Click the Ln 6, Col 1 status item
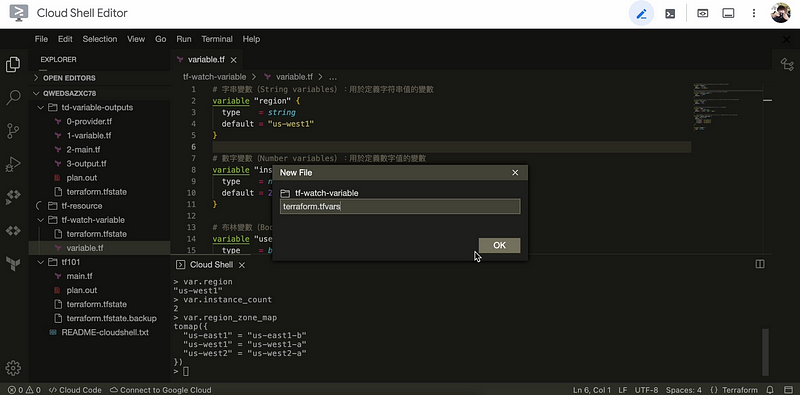Viewport: 800px width, 395px height. pos(592,390)
